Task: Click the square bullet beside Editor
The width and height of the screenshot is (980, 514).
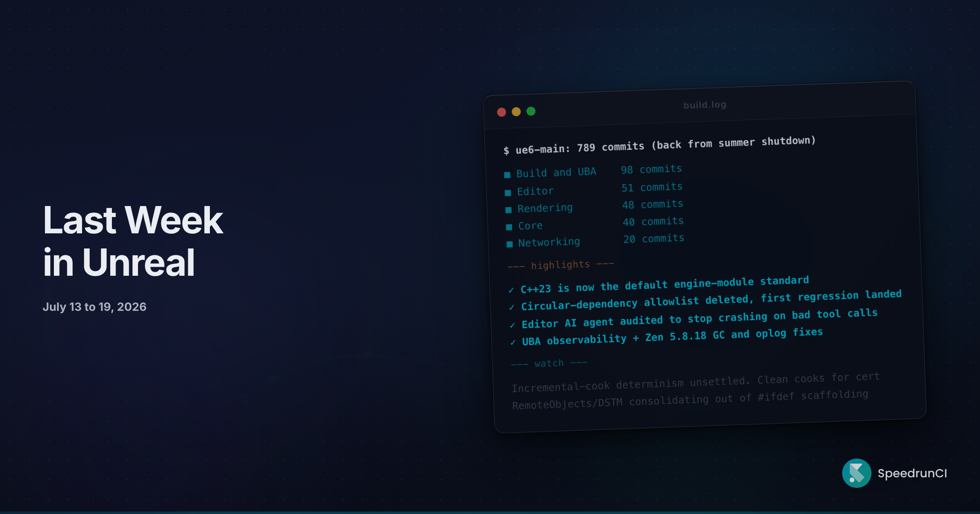Action: click(508, 193)
